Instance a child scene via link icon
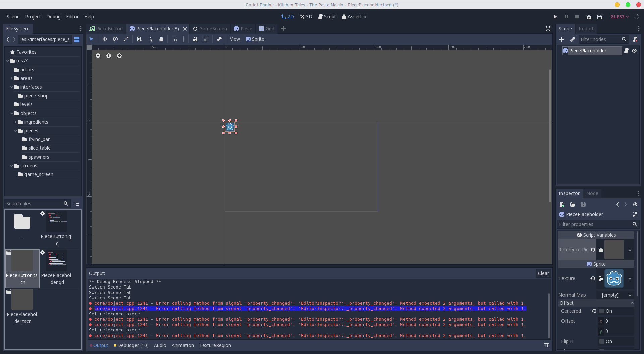 click(573, 39)
